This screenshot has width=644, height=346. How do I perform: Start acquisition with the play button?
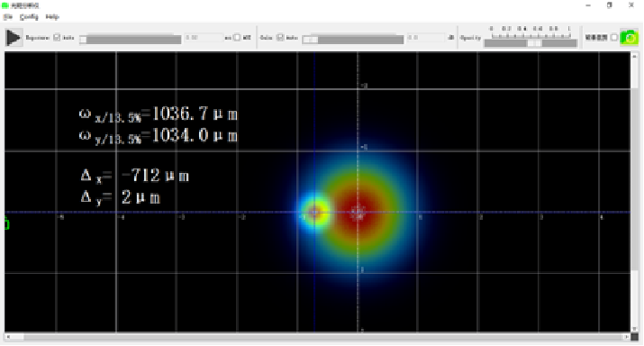14,38
